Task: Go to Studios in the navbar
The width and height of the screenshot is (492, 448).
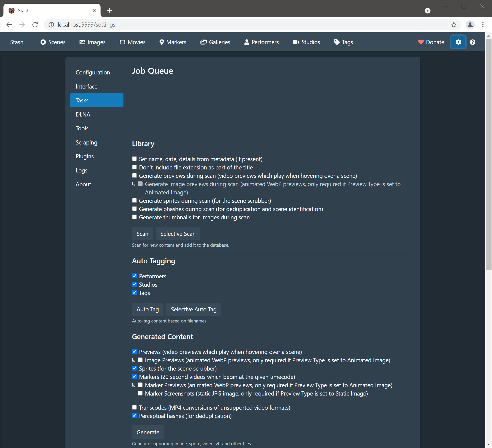Action: point(306,42)
